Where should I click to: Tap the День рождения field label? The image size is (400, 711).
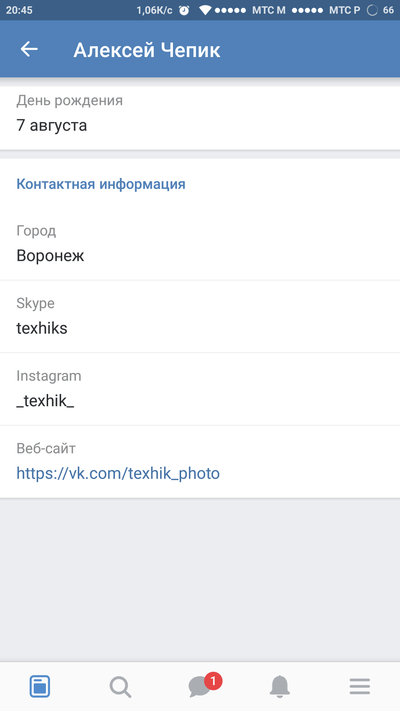(69, 100)
